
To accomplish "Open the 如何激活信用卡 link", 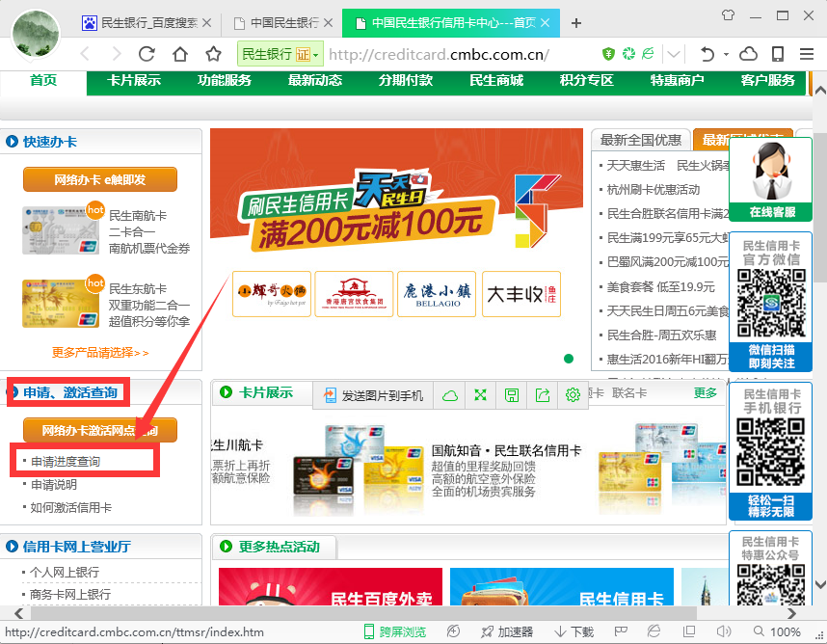I will [x=70, y=507].
